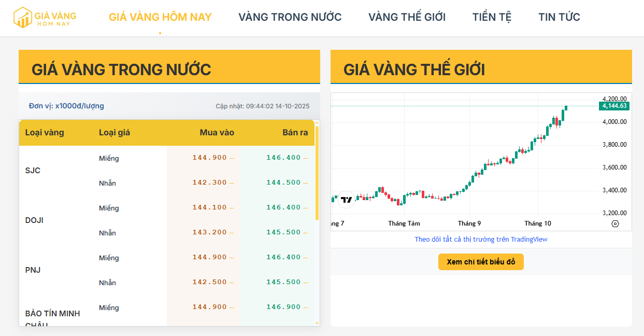Click the table scrollbar up arrow
Image resolution: width=644 pixels, height=336 pixels.
click(x=317, y=123)
